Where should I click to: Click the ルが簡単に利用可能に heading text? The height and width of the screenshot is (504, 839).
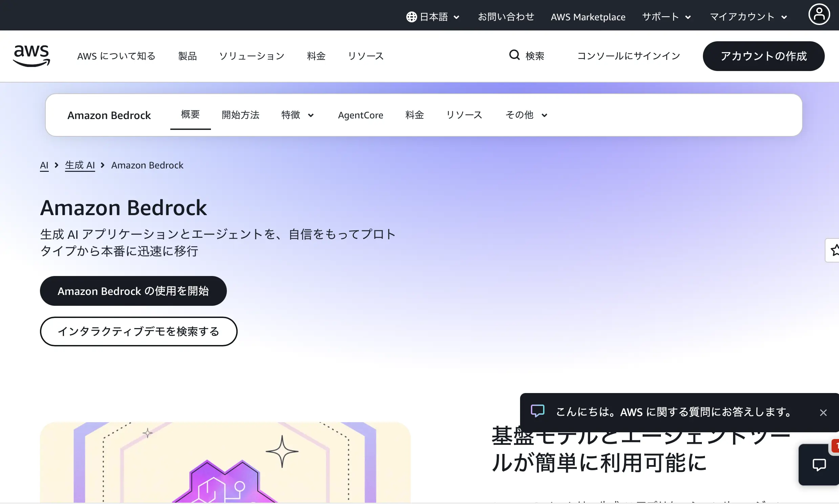tap(599, 463)
